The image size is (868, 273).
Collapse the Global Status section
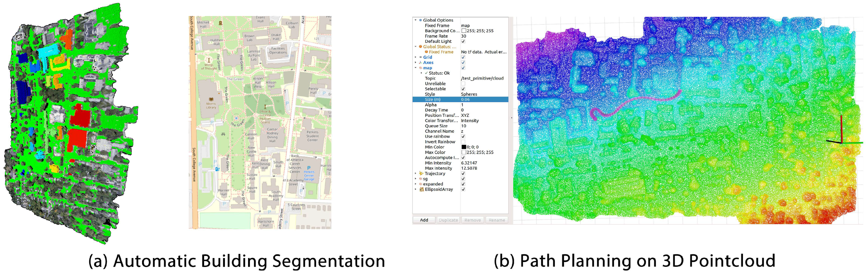pyautogui.click(x=415, y=47)
